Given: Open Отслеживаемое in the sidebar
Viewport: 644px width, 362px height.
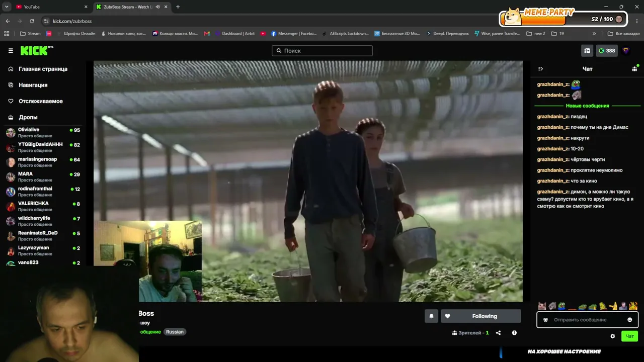Looking at the screenshot, I should 40,101.
